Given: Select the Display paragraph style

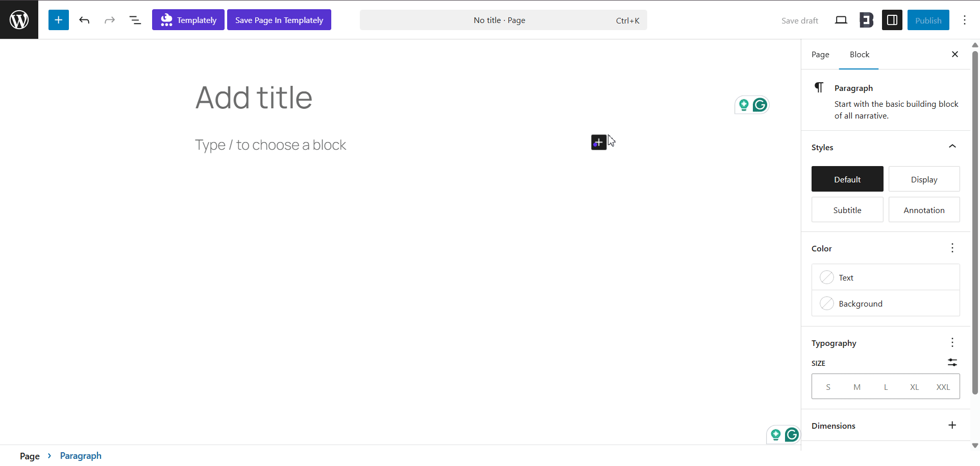Looking at the screenshot, I should pyautogui.click(x=924, y=179).
